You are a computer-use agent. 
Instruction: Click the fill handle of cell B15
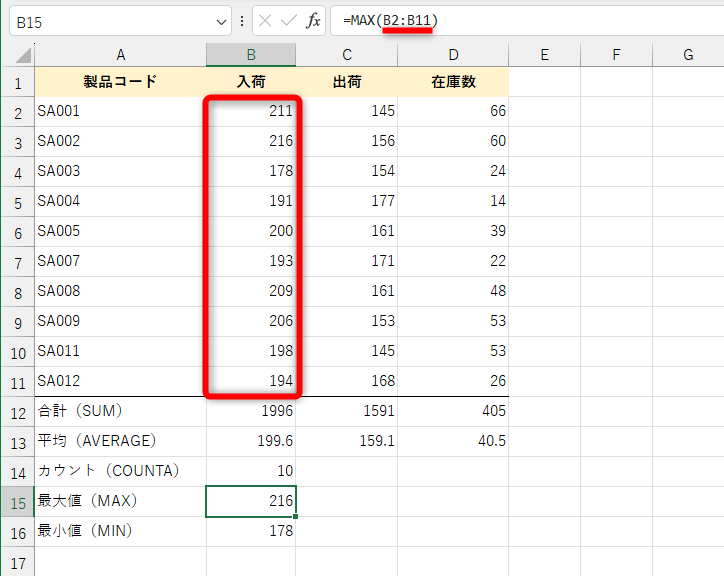296,516
